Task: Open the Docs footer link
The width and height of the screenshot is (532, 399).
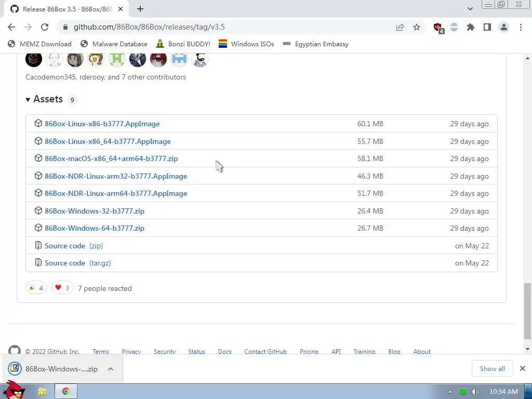Action: tap(224, 352)
